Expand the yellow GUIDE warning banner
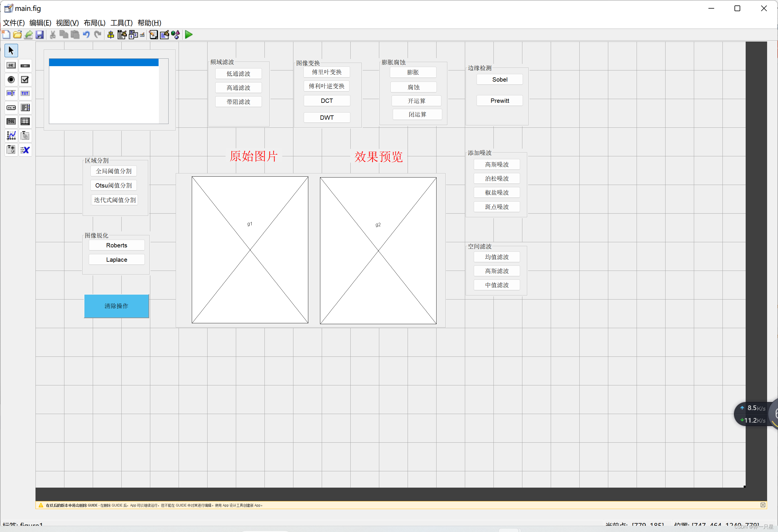Image resolution: width=778 pixels, height=532 pixels. pyautogui.click(x=763, y=505)
